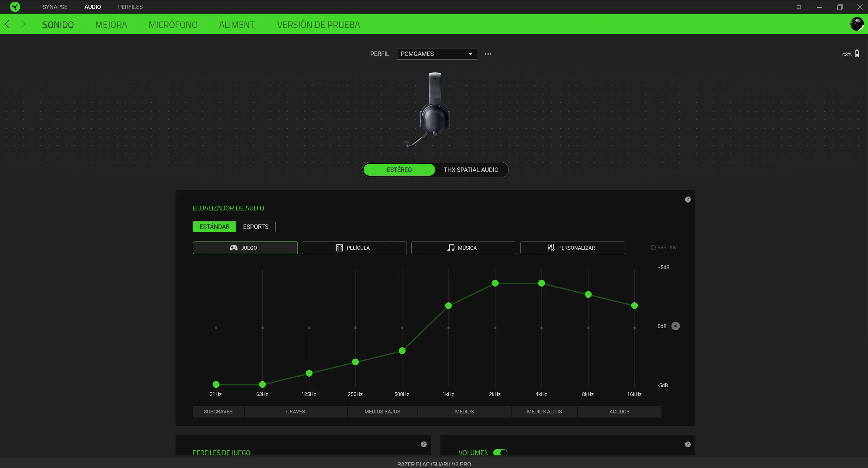This screenshot has width=868, height=468.
Task: Click the 63Hz equalizer slider handle
Action: click(262, 384)
